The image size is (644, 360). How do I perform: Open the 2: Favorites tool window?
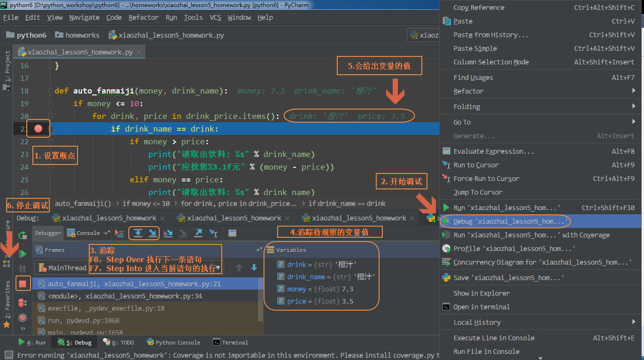click(7, 304)
